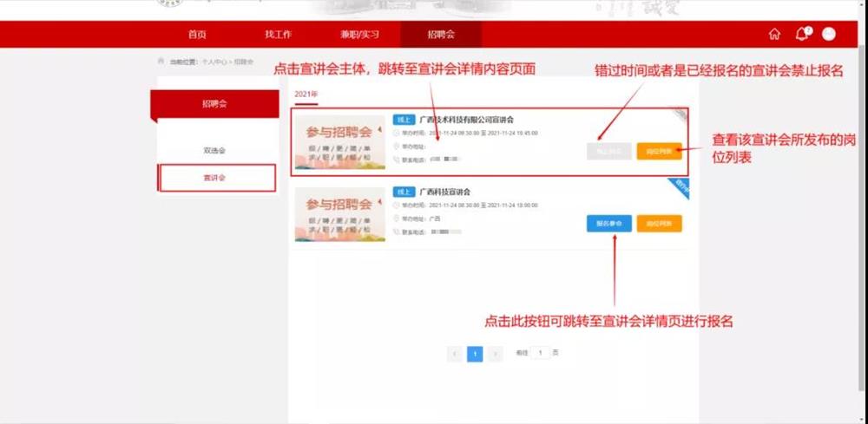The height and width of the screenshot is (424, 868).
Task: Click the user avatar icon
Action: 829,35
